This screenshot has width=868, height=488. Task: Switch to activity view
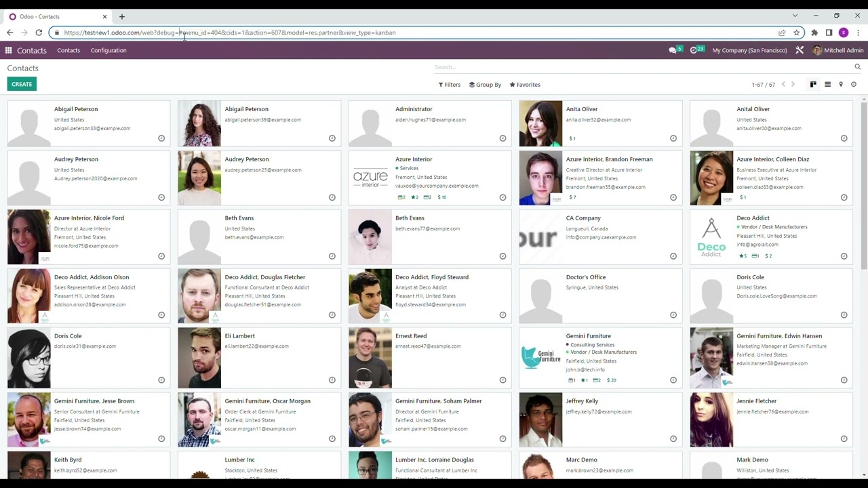[854, 85]
